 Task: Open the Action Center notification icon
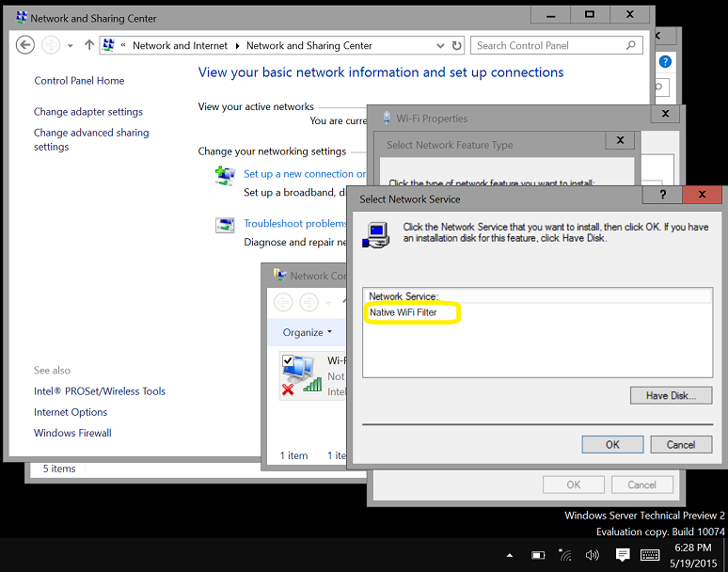click(622, 555)
